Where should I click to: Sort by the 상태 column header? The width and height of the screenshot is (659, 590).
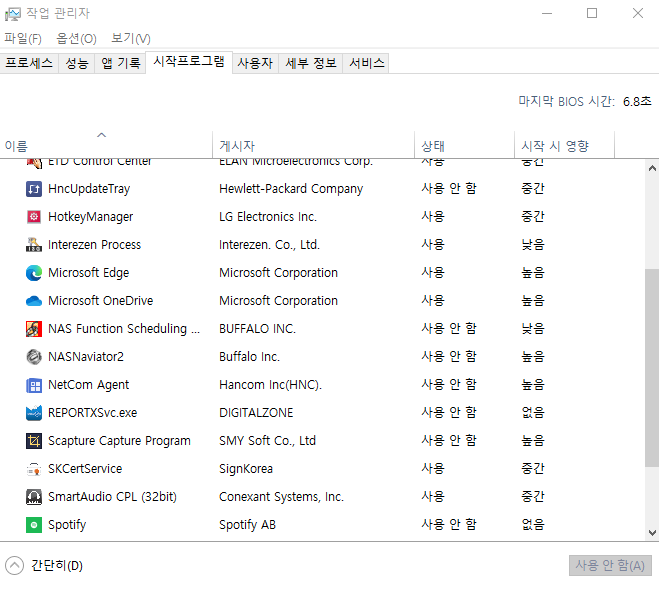(464, 145)
